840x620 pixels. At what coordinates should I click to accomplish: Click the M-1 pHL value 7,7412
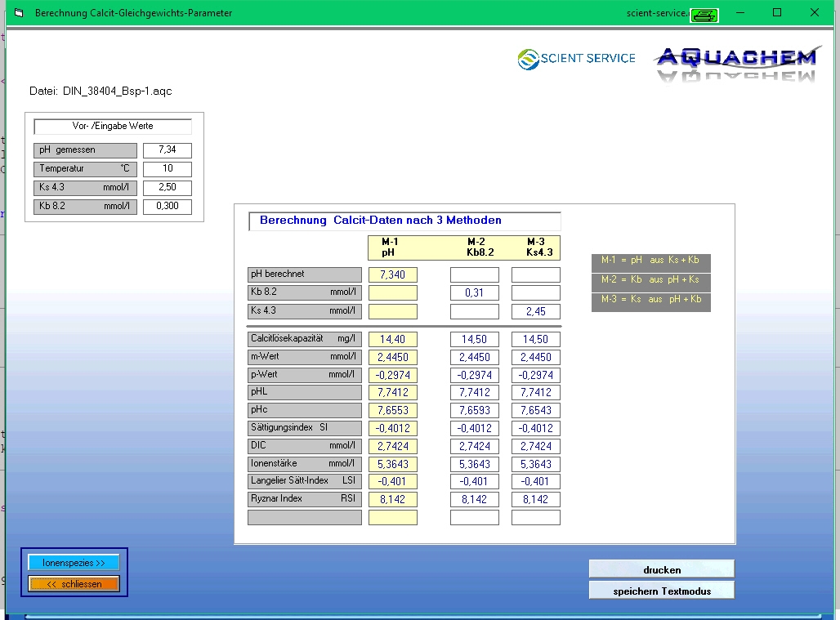coord(393,392)
